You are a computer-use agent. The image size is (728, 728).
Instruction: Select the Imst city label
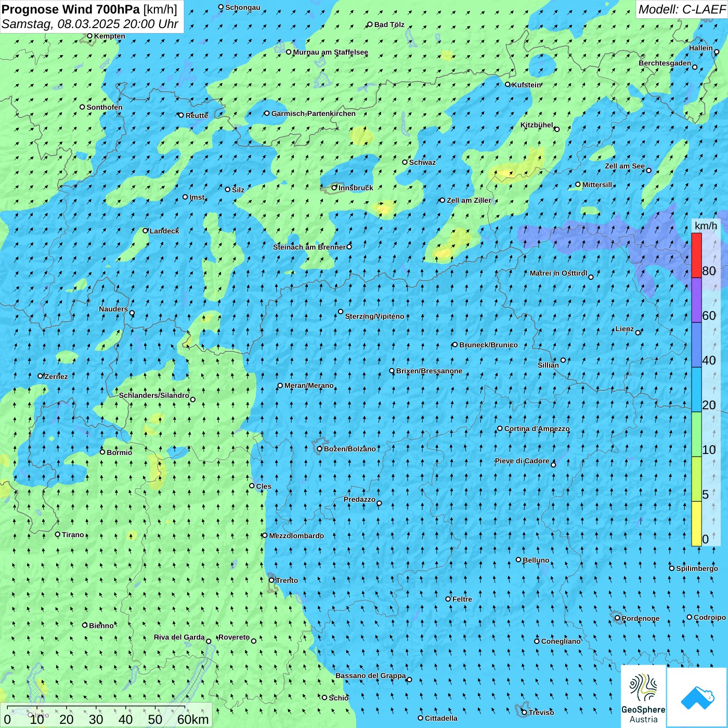(x=197, y=197)
